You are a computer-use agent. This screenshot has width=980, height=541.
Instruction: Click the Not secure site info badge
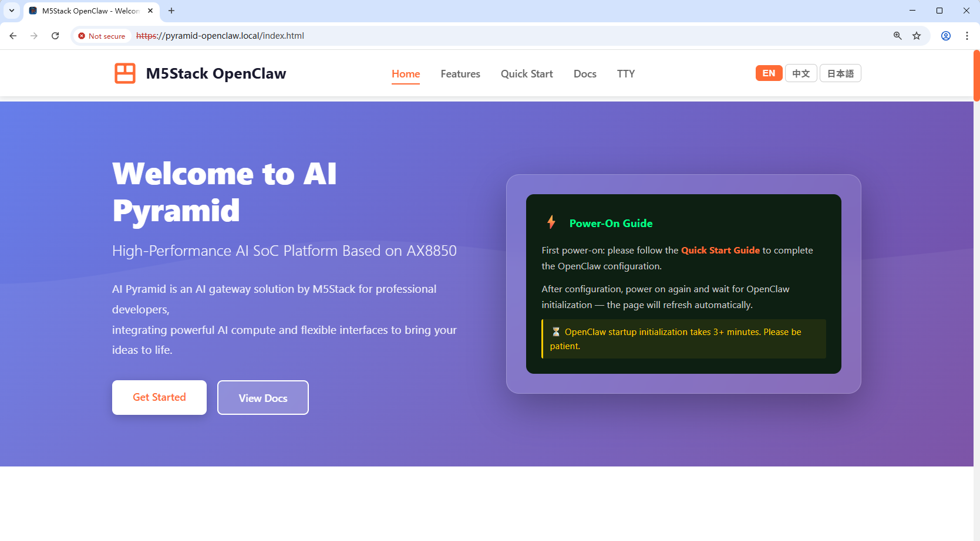[102, 36]
